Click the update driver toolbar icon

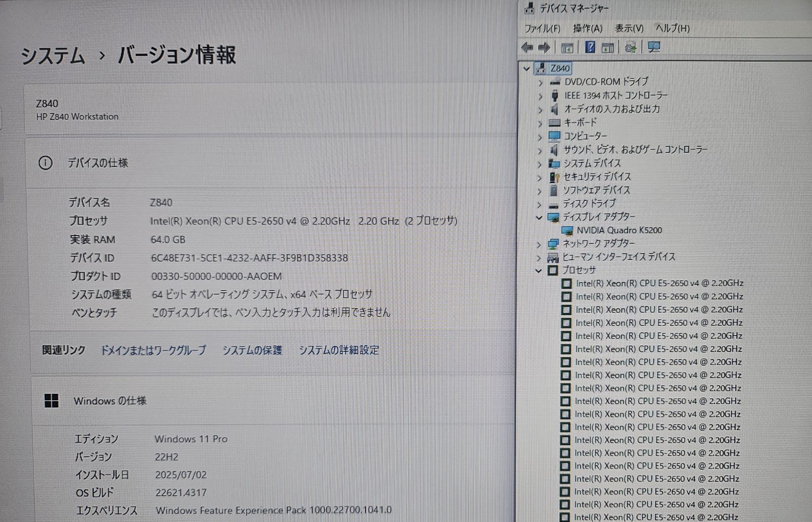pyautogui.click(x=631, y=48)
